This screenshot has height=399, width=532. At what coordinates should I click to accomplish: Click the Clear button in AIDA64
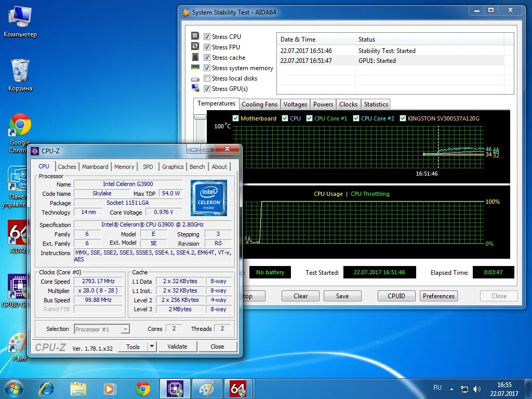[x=300, y=296]
